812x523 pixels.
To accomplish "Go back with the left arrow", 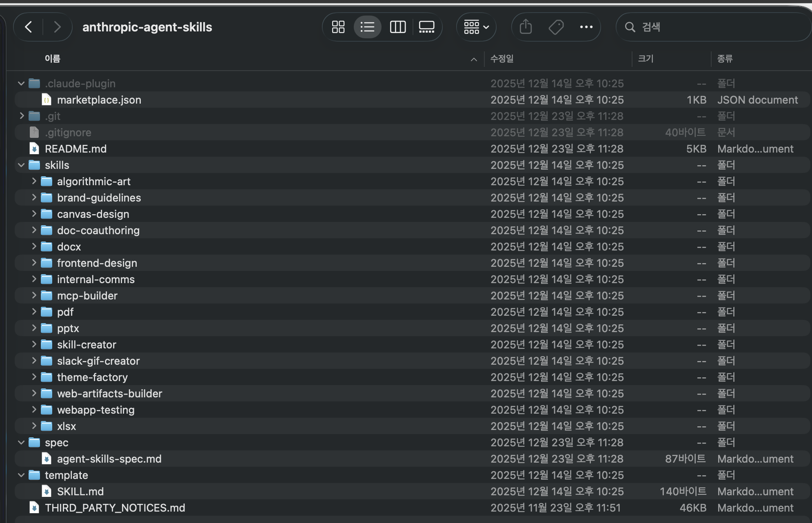I will pos(29,27).
